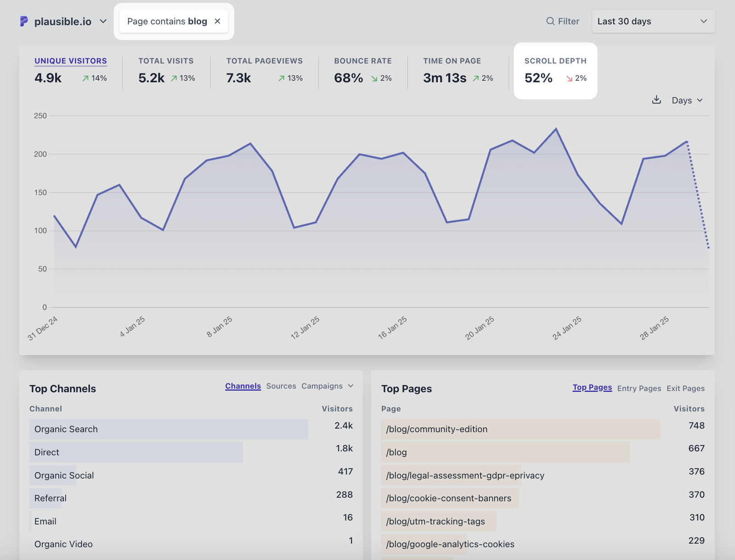Change the chart interval via Days dropdown
This screenshot has width=735, height=560.
687,100
